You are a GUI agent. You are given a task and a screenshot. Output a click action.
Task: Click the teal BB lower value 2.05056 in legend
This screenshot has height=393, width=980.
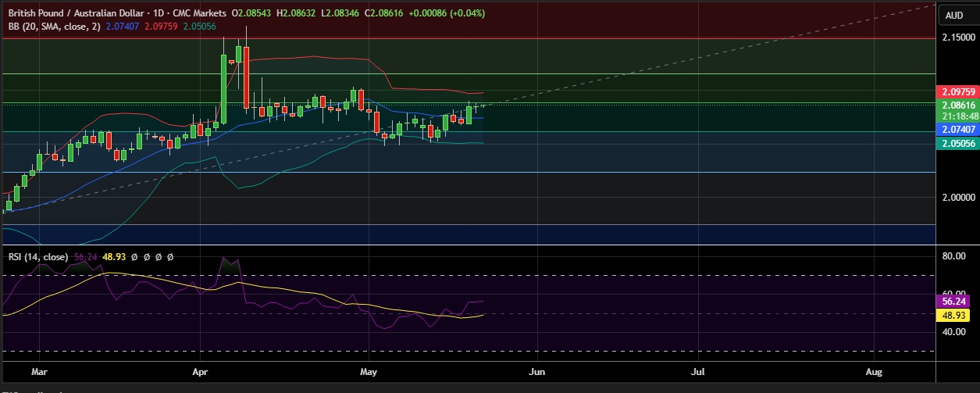pos(199,27)
